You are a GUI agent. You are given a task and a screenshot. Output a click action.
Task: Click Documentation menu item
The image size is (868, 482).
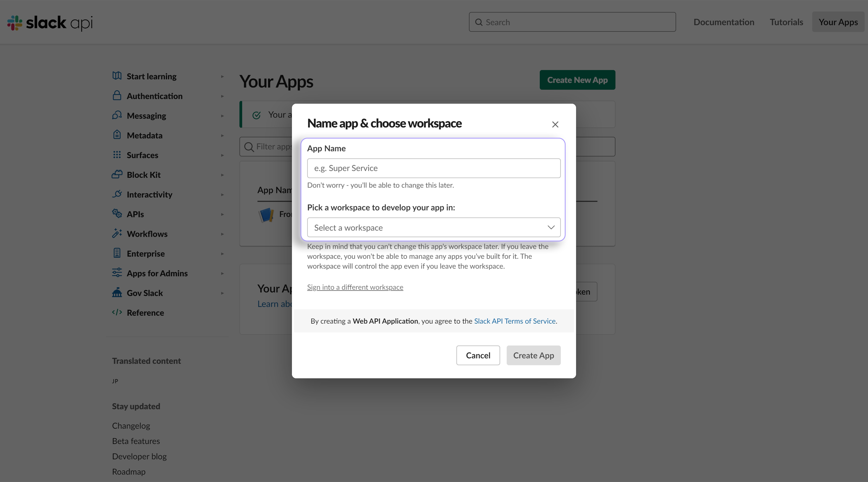coord(724,21)
